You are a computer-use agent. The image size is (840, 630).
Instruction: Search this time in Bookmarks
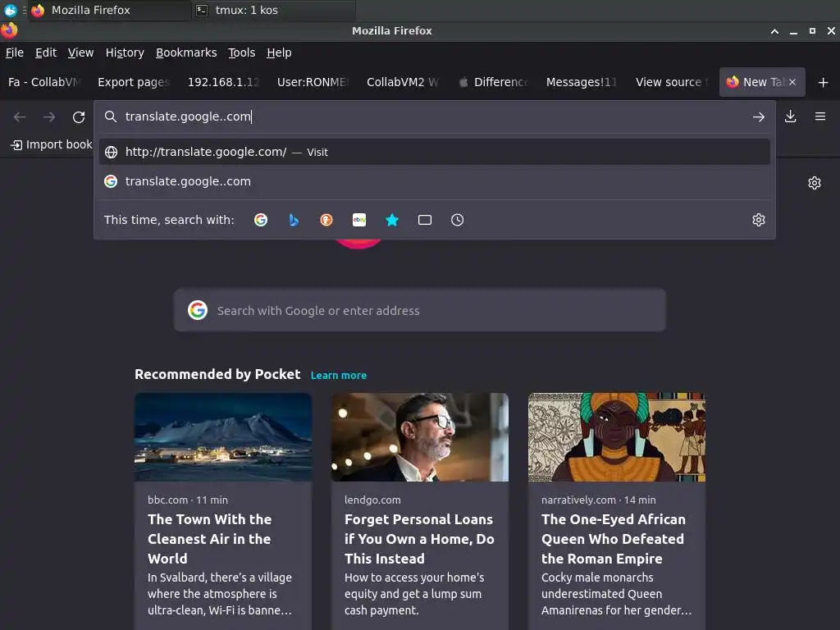(x=392, y=220)
